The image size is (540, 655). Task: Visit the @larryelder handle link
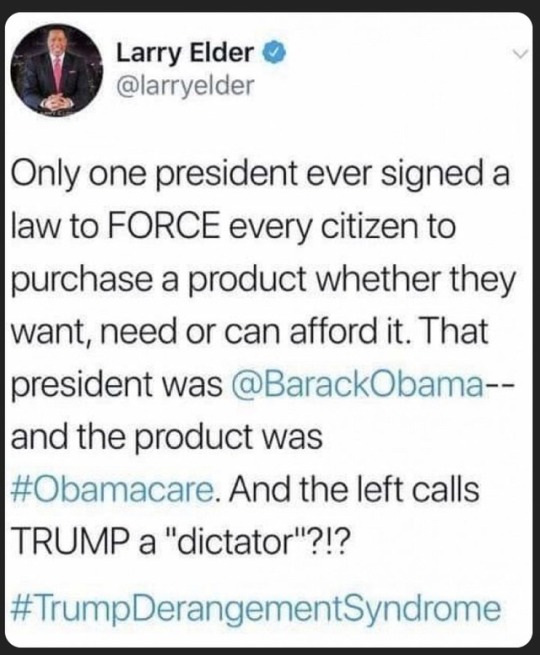[185, 85]
